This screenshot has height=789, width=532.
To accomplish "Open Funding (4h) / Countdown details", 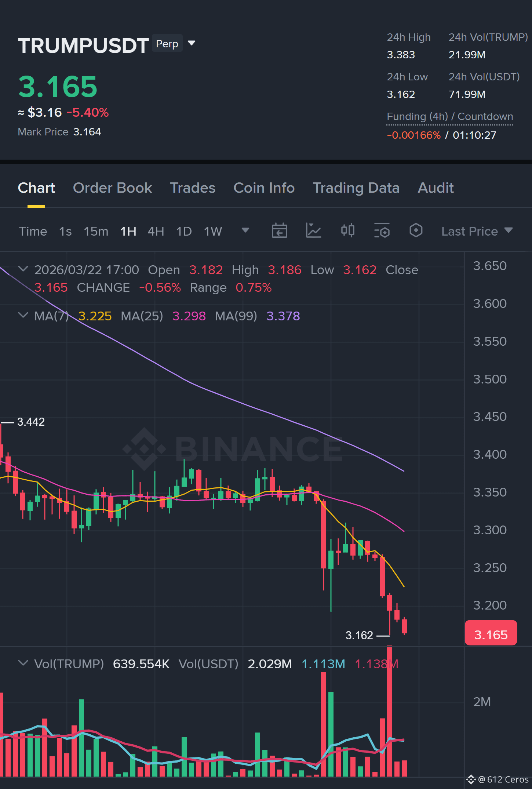I will coord(450,117).
